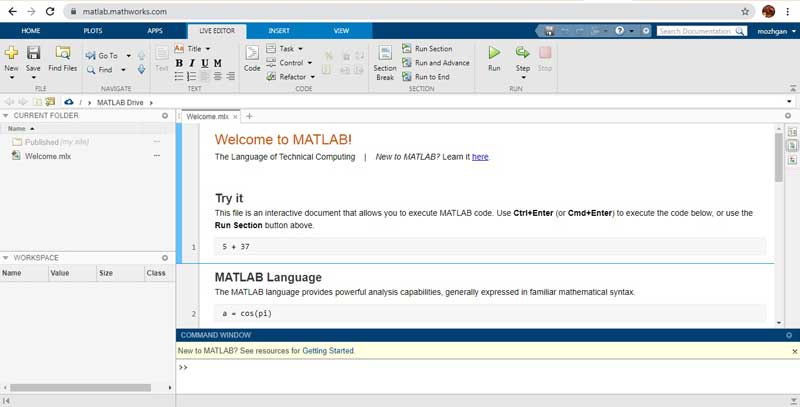
Task: Switch to the INSERT tab
Action: [x=279, y=31]
